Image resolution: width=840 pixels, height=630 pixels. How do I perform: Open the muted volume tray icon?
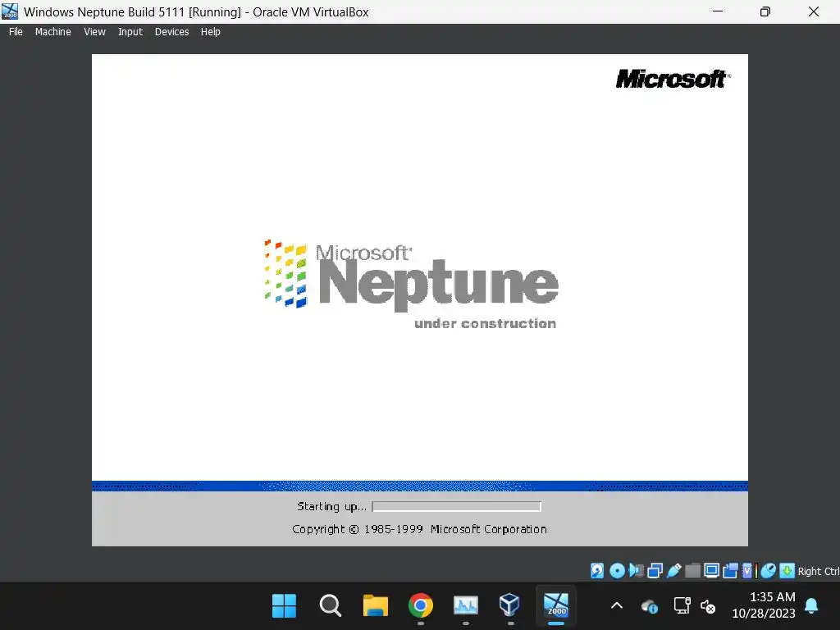click(708, 606)
